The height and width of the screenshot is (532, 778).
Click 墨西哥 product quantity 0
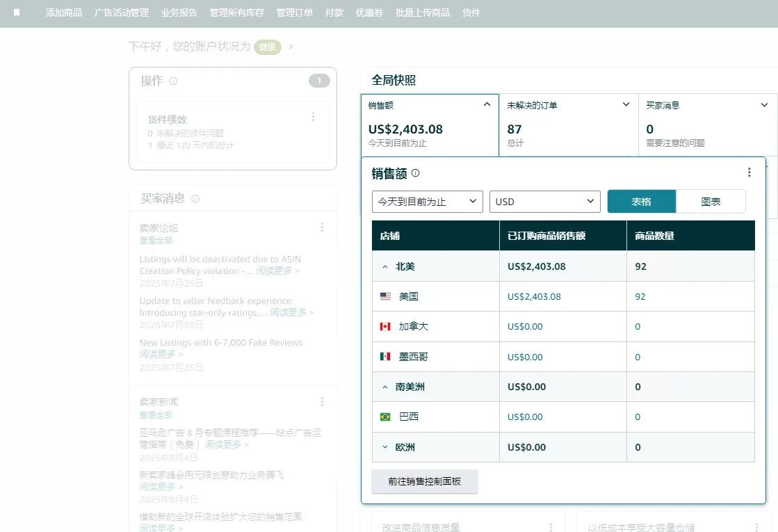pyautogui.click(x=638, y=357)
